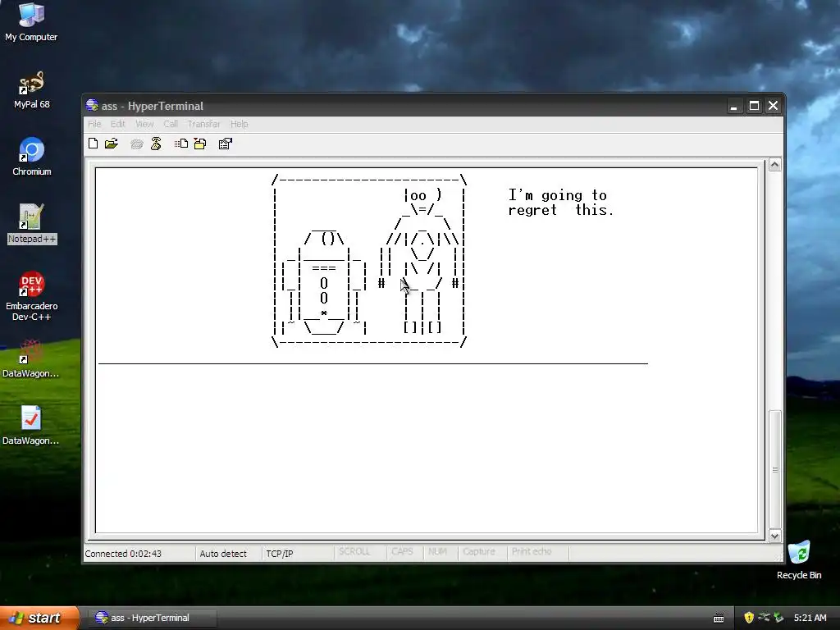Click the keyboard icon in the taskbar
Viewport: 840px width, 630px height.
tap(719, 619)
